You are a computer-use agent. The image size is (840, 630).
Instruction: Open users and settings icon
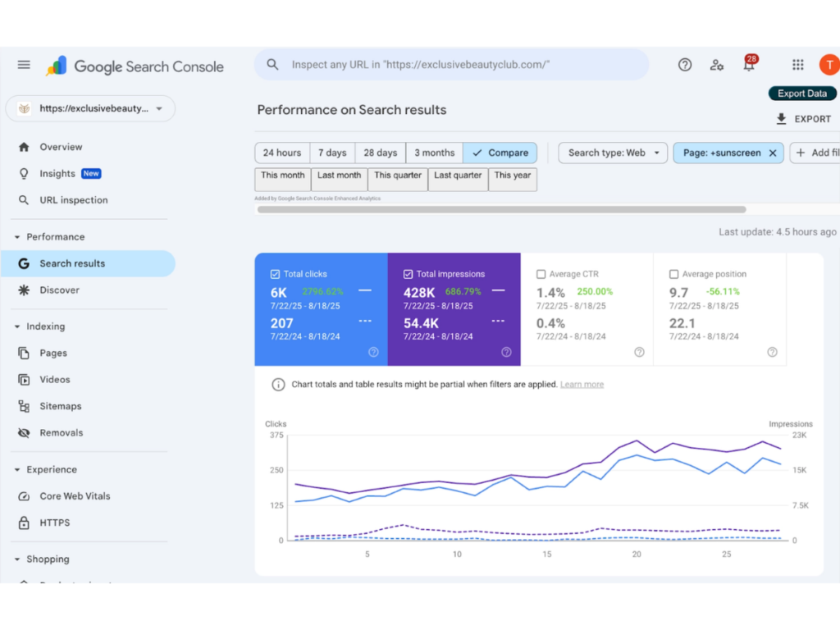[x=717, y=65]
